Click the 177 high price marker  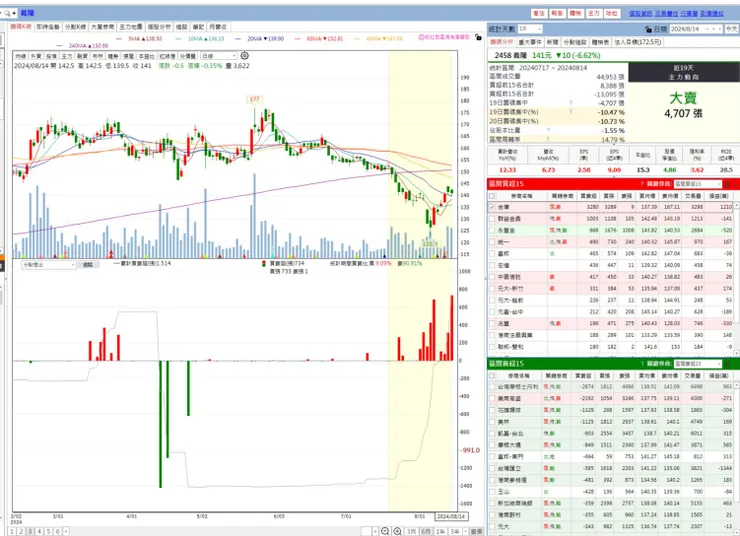254,99
